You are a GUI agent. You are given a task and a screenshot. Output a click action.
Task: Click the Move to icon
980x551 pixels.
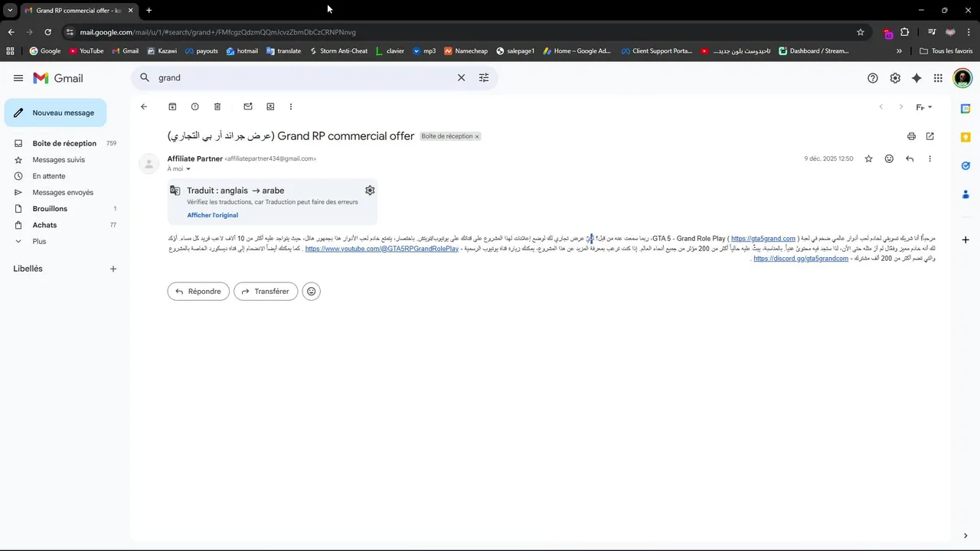pyautogui.click(x=270, y=106)
